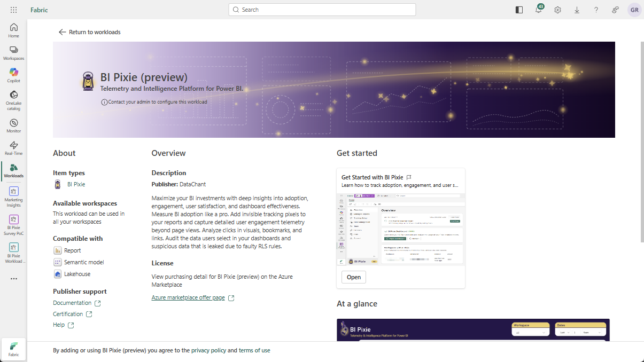
Task: Click the back arrow to workloads
Action: click(63, 32)
